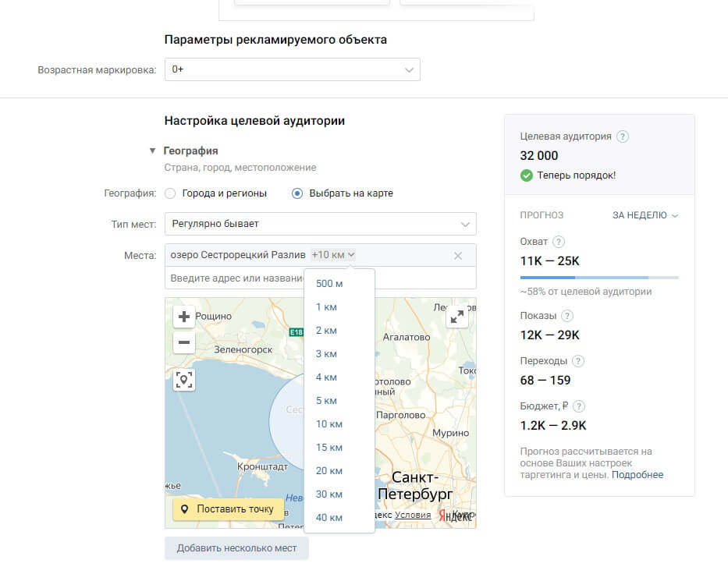Viewport: 728px width, 574px height.
Task: Open the Охват question mark tooltip
Action: [559, 242]
